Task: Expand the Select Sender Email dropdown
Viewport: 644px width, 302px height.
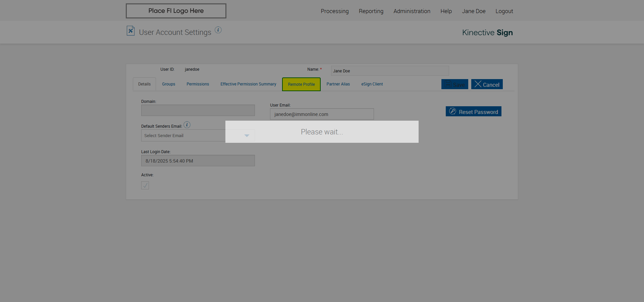Action: click(x=198, y=135)
